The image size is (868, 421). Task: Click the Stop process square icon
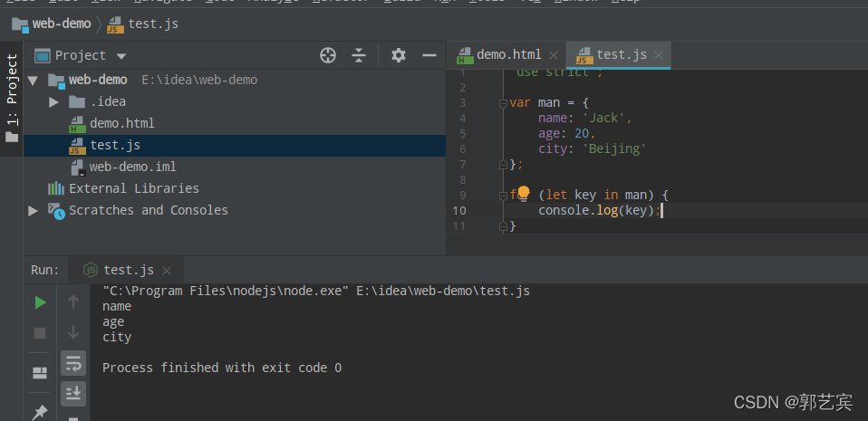pos(40,333)
